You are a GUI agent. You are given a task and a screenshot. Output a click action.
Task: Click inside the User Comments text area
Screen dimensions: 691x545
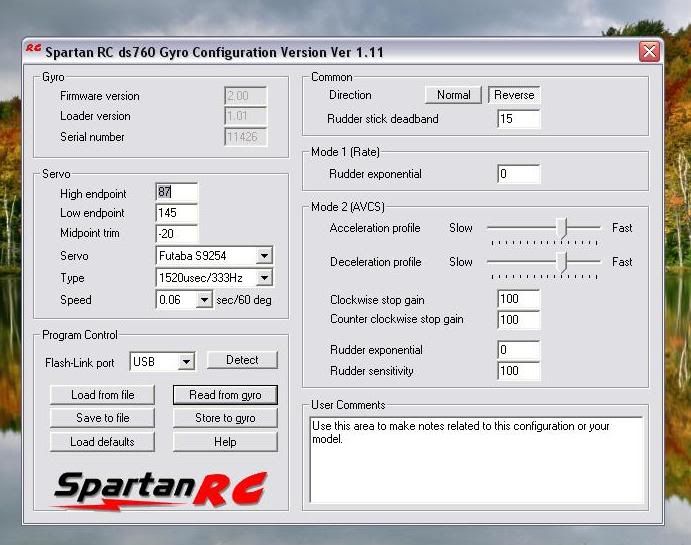(x=475, y=460)
